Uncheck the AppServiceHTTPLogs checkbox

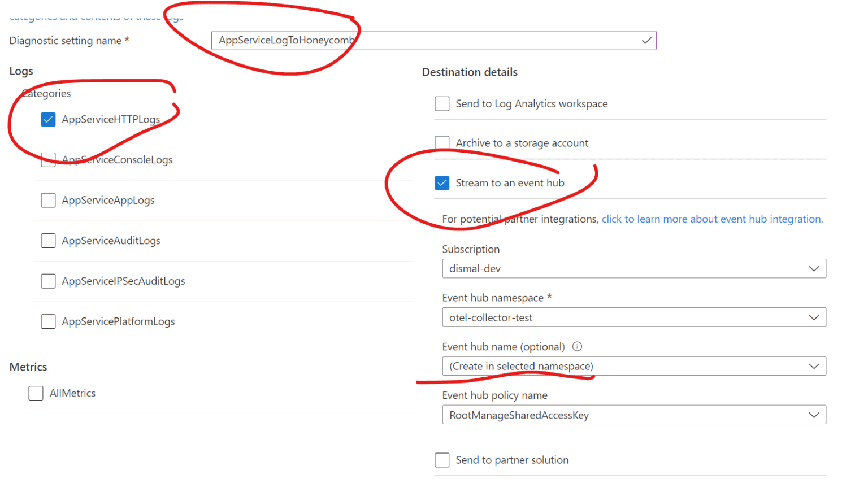point(48,119)
